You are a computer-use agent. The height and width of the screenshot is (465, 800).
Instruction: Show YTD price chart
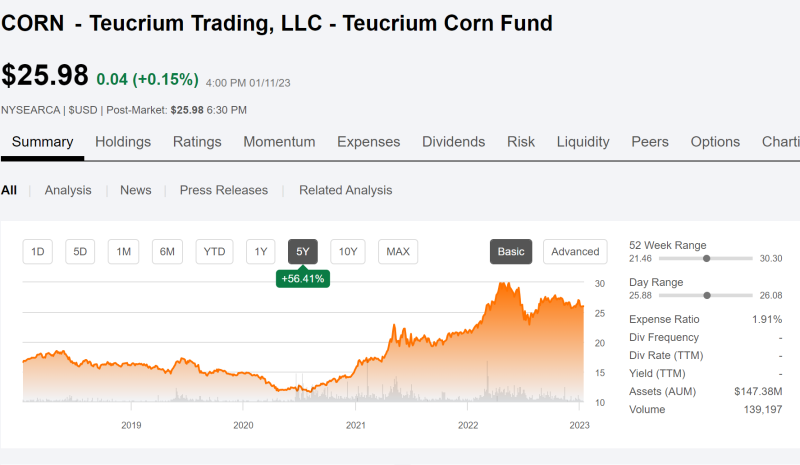click(x=214, y=252)
